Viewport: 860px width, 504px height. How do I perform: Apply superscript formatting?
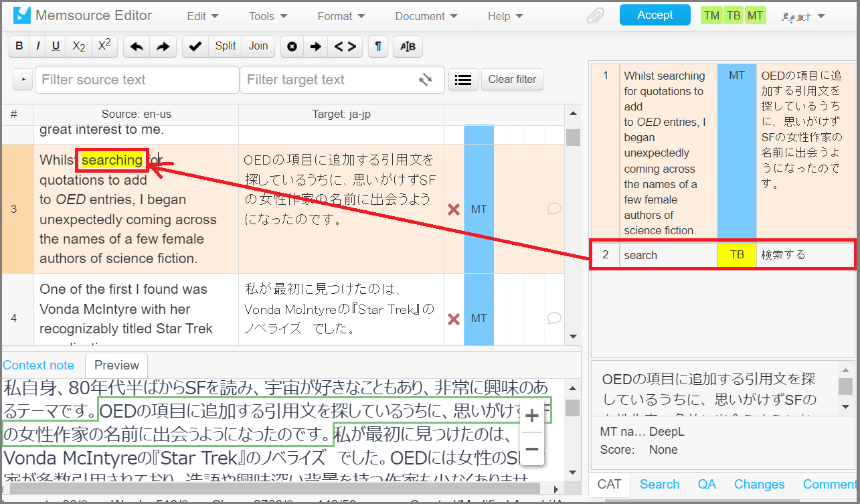pyautogui.click(x=104, y=46)
